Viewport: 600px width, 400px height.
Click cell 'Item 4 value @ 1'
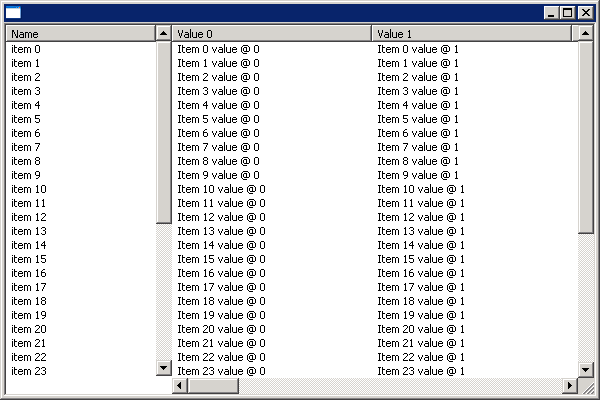tap(418, 105)
